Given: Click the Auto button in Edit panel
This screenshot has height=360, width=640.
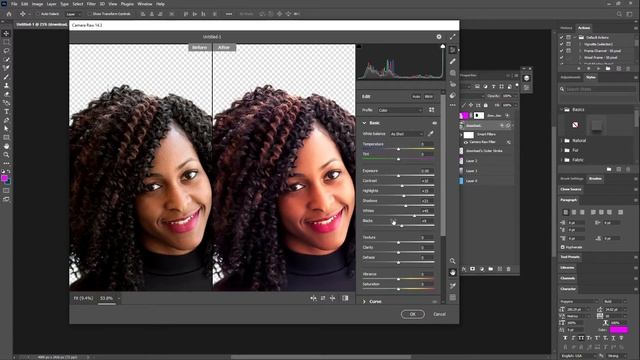Looking at the screenshot, I should pyautogui.click(x=416, y=97).
